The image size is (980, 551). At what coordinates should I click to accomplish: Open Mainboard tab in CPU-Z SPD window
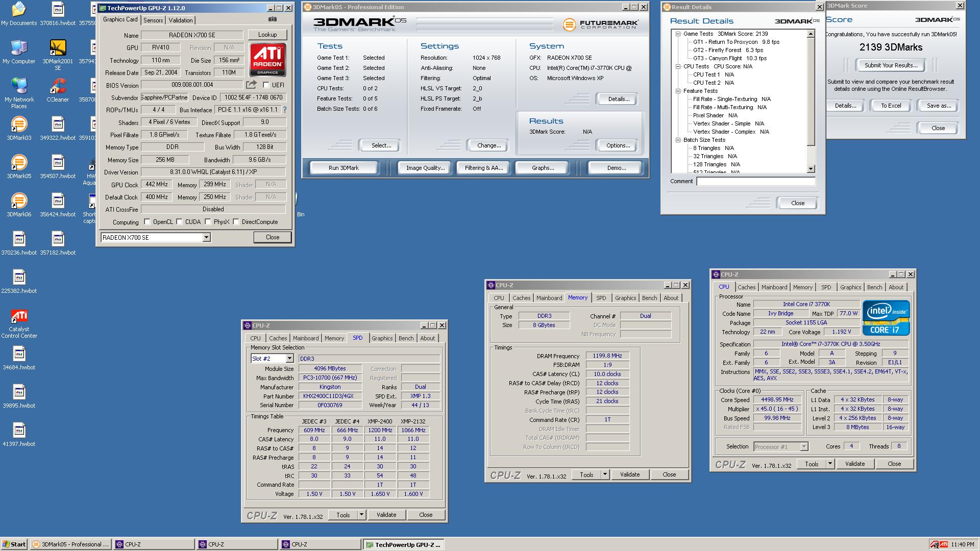pyautogui.click(x=305, y=338)
